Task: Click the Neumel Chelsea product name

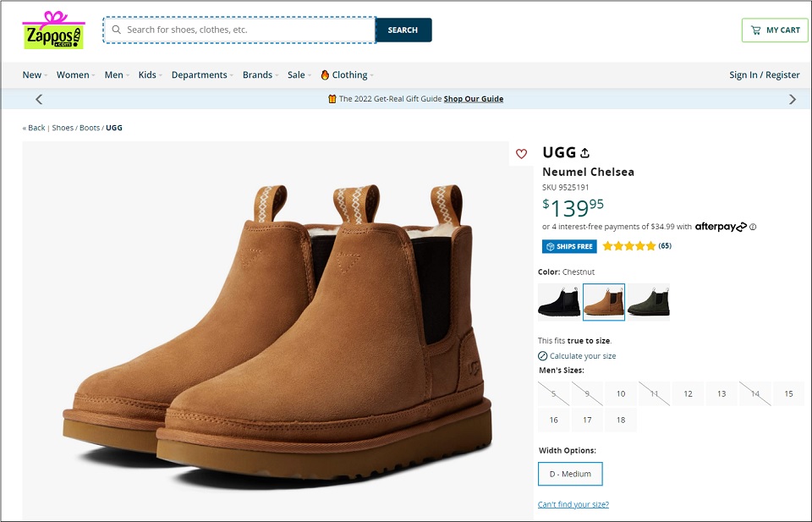Action: pos(589,172)
